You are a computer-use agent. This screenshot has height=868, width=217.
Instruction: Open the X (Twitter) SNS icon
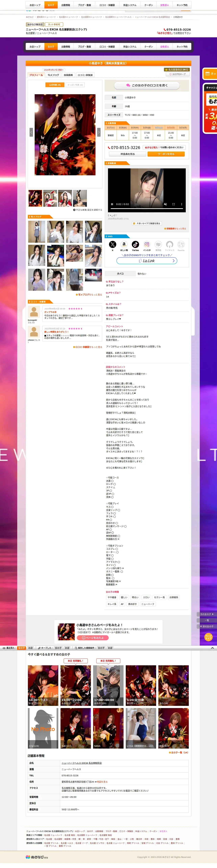(x=113, y=245)
